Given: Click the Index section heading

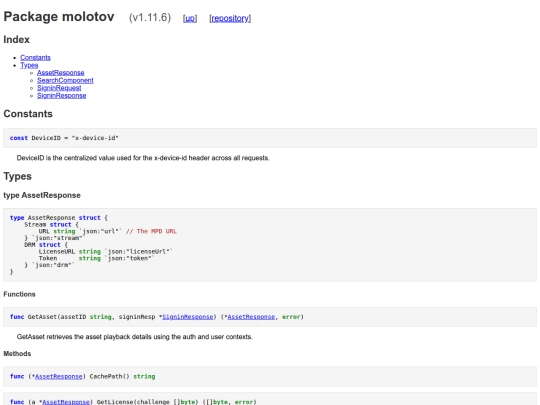Looking at the screenshot, I should (17, 40).
